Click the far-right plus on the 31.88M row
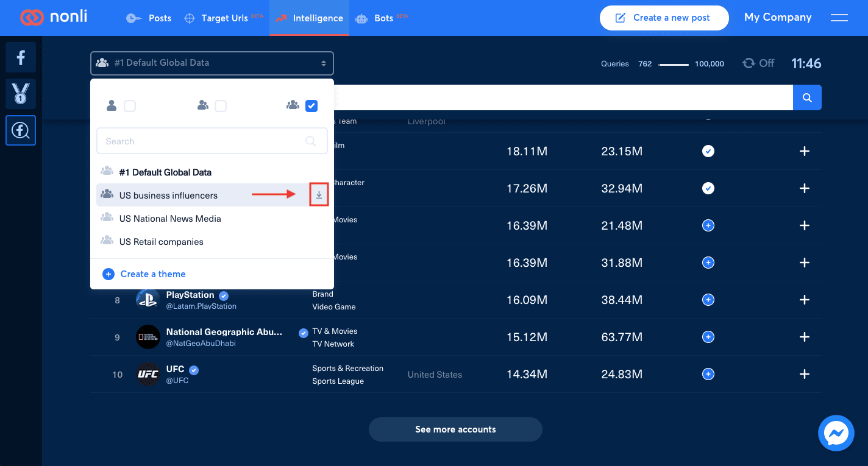Screen dimensions: 868x466 coord(805,263)
